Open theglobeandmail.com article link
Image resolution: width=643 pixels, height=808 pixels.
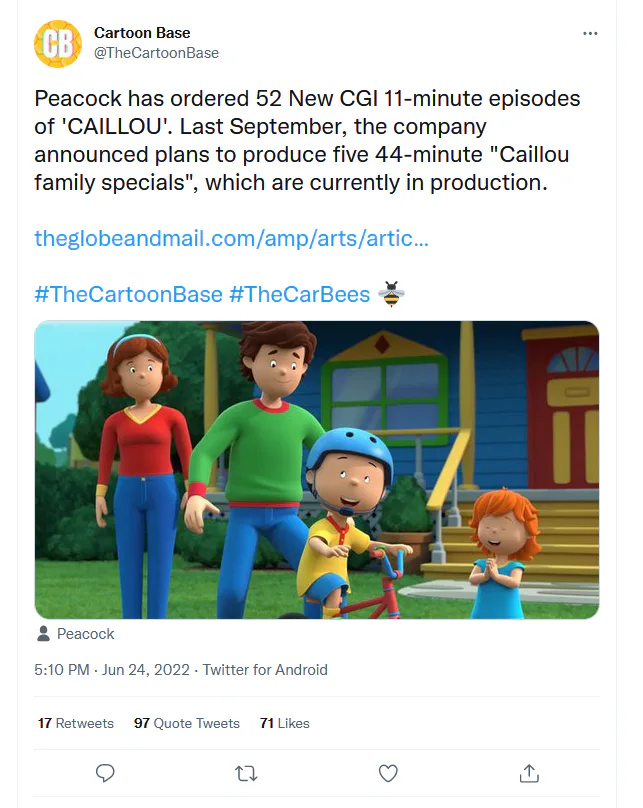click(231, 239)
